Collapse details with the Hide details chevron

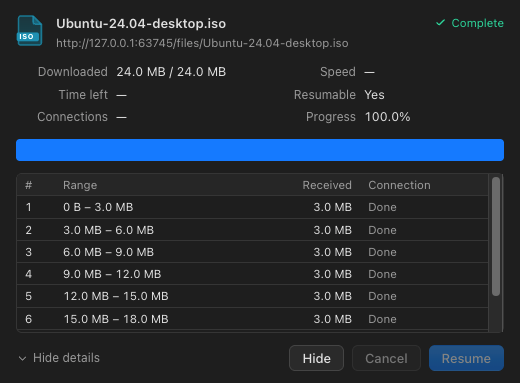click(x=22, y=358)
